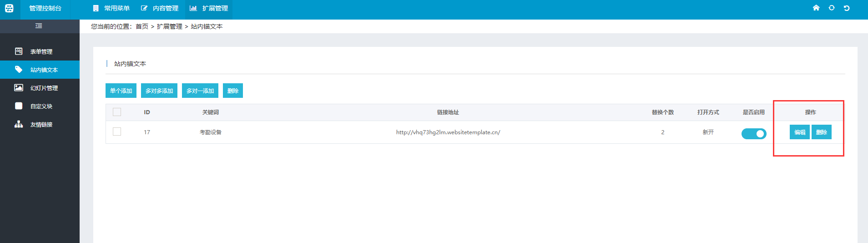Click the 是否启用 column header
The image size is (868, 243).
754,112
